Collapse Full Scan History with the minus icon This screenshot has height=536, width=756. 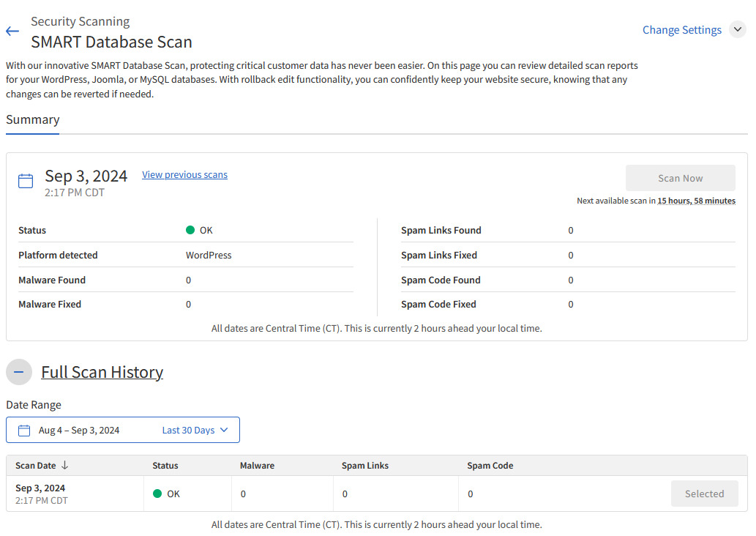pyautogui.click(x=19, y=372)
